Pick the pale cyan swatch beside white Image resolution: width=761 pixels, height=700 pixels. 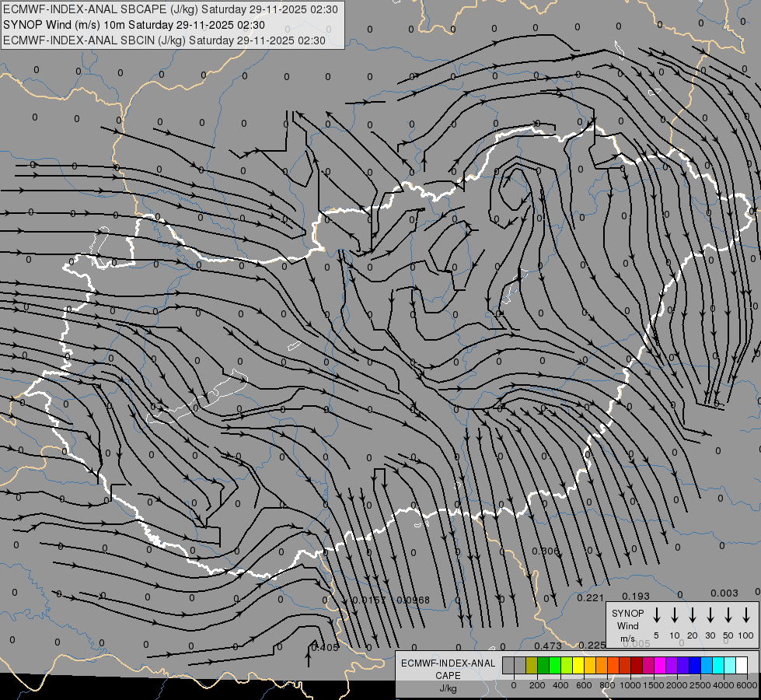[x=730, y=665]
